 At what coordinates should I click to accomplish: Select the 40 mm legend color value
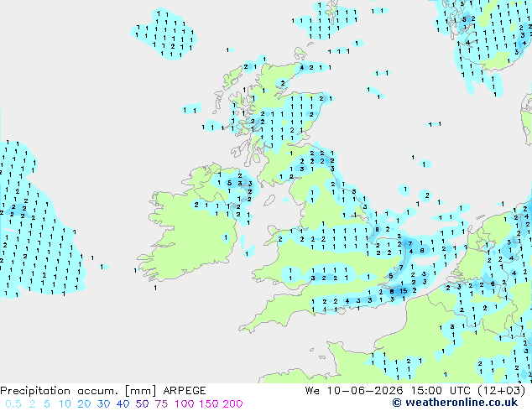123,404
